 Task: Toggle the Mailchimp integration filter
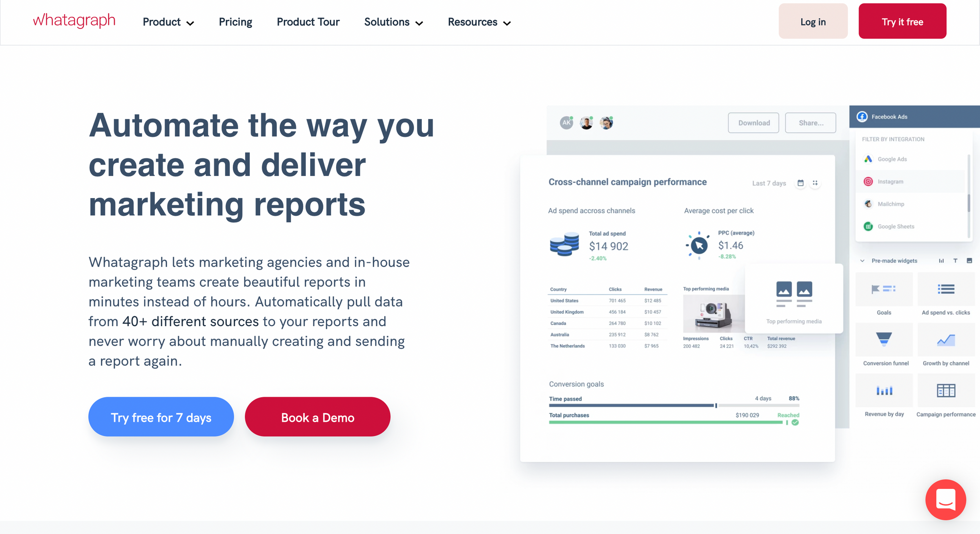click(890, 204)
